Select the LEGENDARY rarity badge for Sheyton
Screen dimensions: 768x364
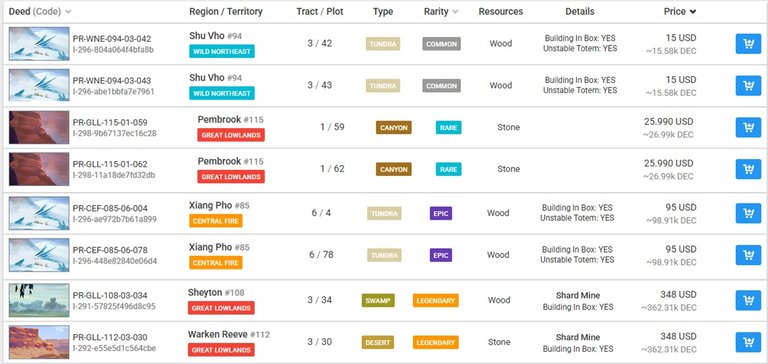point(435,300)
